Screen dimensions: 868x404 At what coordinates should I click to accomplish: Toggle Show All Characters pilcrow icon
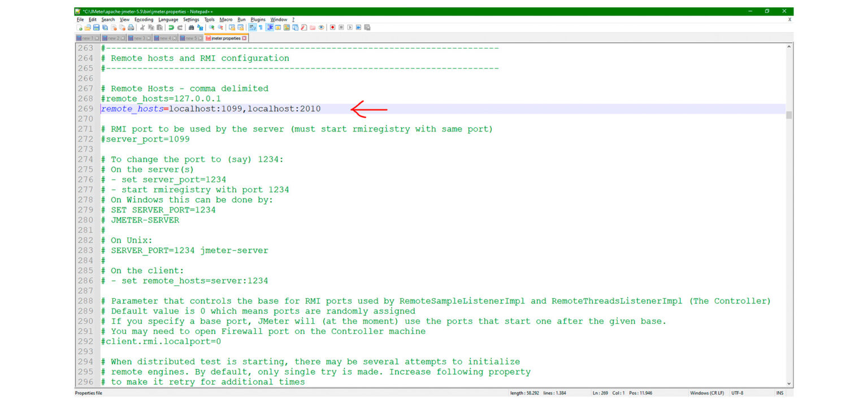click(261, 27)
